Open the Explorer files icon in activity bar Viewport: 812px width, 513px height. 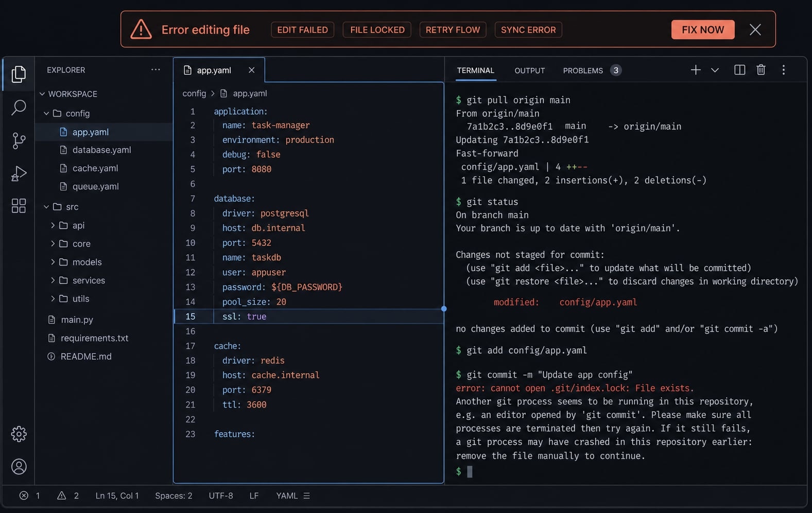click(19, 74)
